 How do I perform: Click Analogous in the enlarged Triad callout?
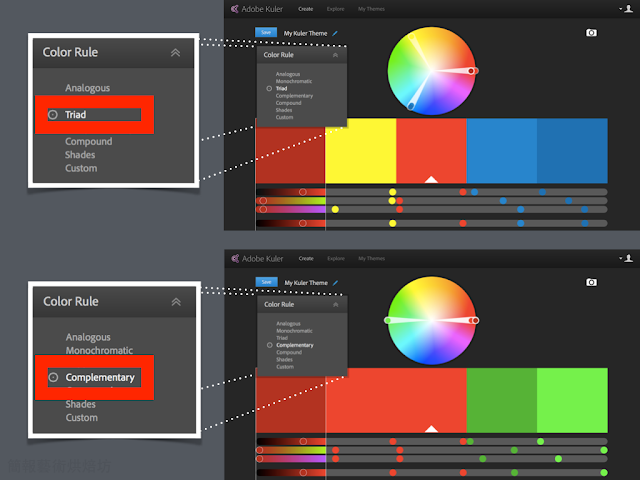pyautogui.click(x=87, y=88)
